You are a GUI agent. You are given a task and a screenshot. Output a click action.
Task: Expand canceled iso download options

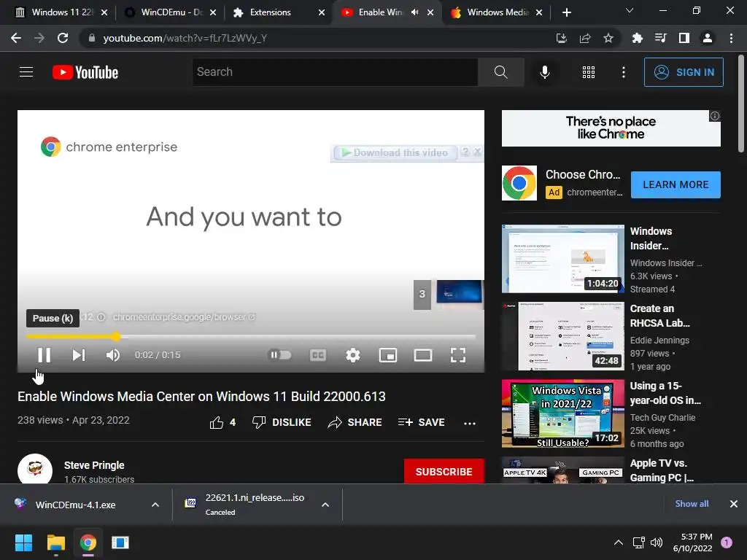[x=325, y=505]
